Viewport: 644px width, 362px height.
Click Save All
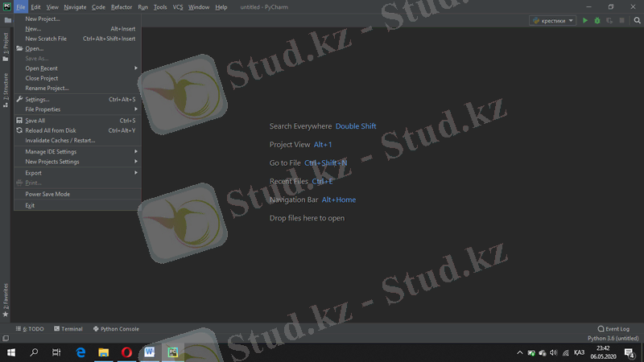coord(77,121)
